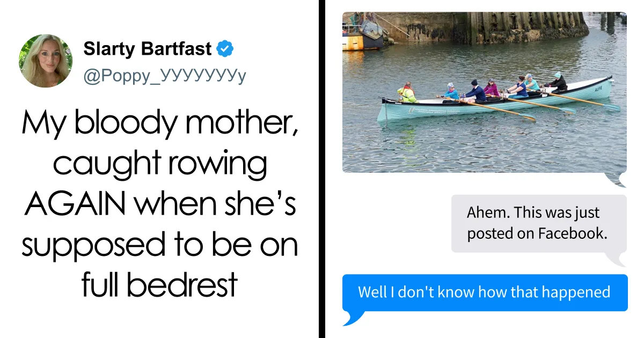The height and width of the screenshot is (338, 644).
Task: Click the rower wearing the pink jacket
Action: (492, 88)
